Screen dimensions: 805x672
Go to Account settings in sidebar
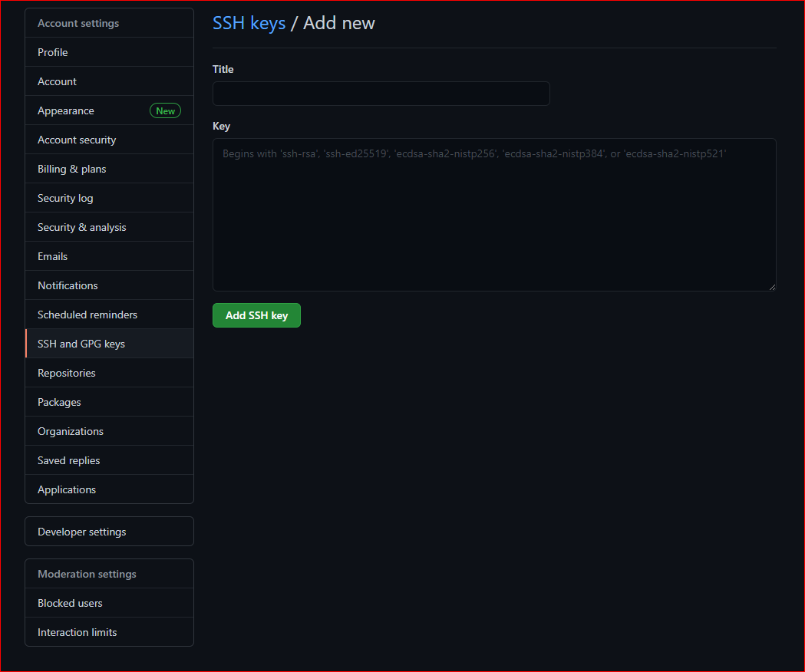click(58, 81)
